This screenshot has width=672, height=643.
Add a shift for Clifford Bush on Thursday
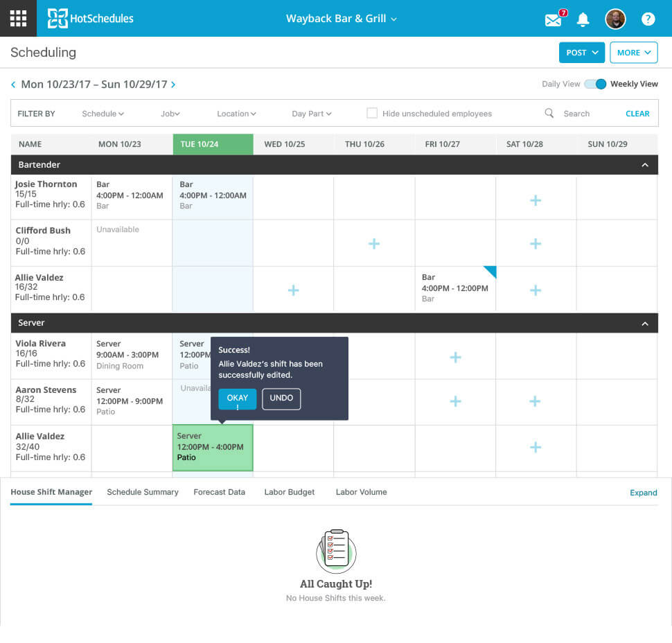coord(373,243)
